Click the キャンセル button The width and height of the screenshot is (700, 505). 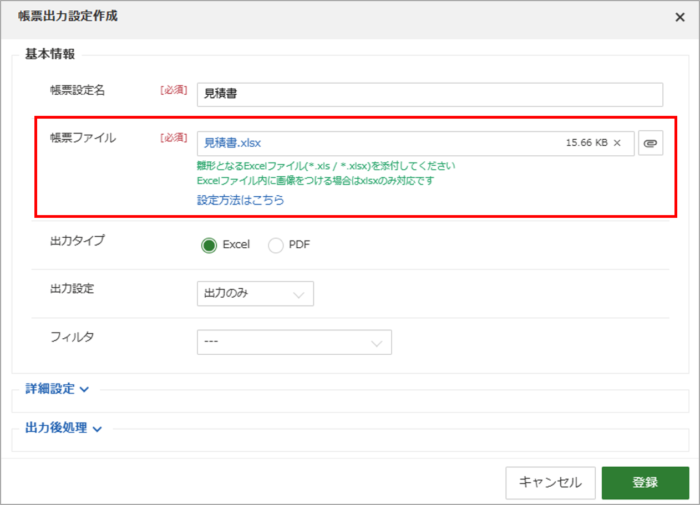[550, 483]
